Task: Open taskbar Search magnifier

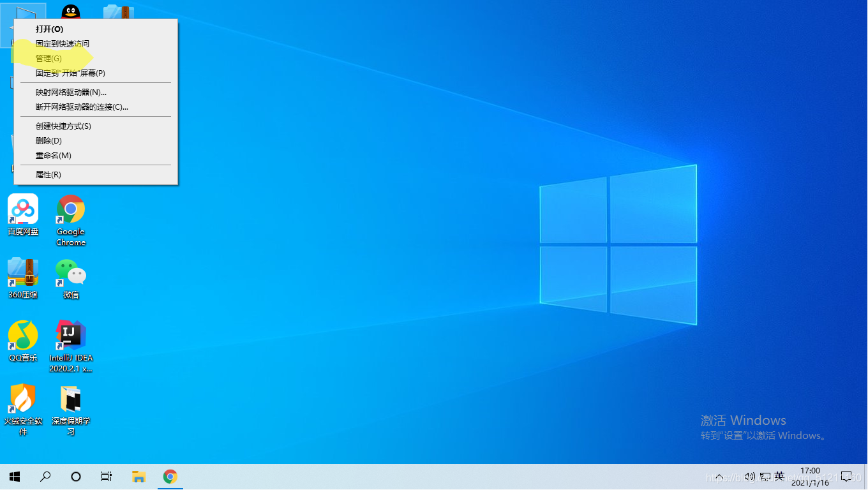Action: pyautogui.click(x=45, y=477)
